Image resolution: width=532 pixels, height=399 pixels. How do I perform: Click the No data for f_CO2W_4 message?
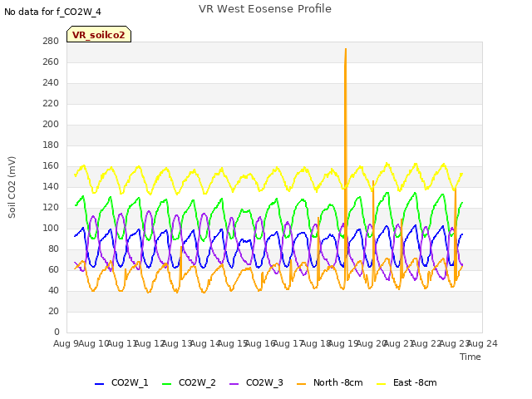[x=52, y=12]
